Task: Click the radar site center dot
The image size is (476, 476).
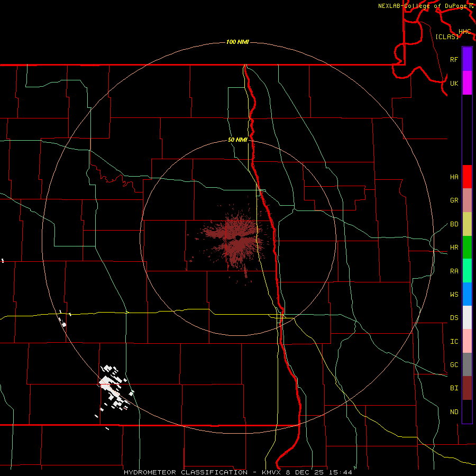Action: coord(239,237)
